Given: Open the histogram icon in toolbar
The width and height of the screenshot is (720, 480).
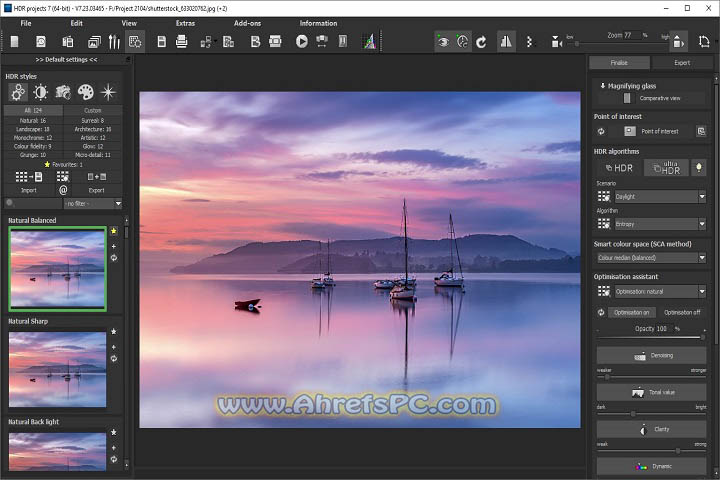Looking at the screenshot, I should tap(370, 42).
